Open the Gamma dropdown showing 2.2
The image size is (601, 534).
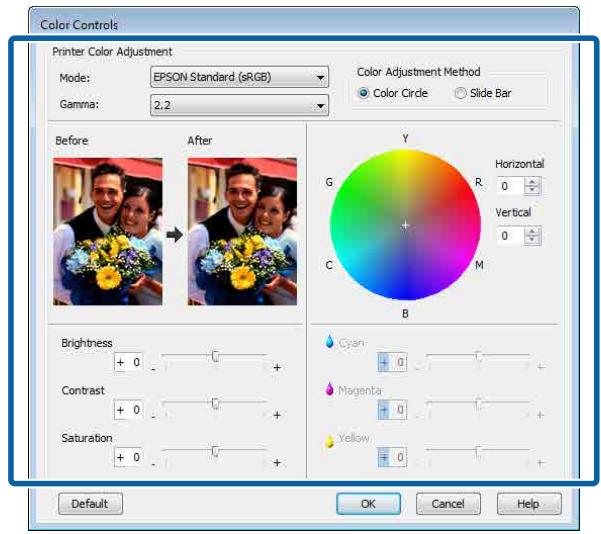coord(239,105)
